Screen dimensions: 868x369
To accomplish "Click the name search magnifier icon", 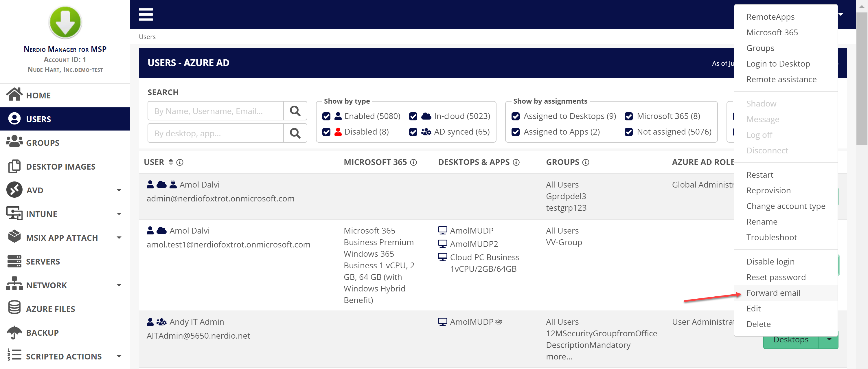I will point(295,111).
